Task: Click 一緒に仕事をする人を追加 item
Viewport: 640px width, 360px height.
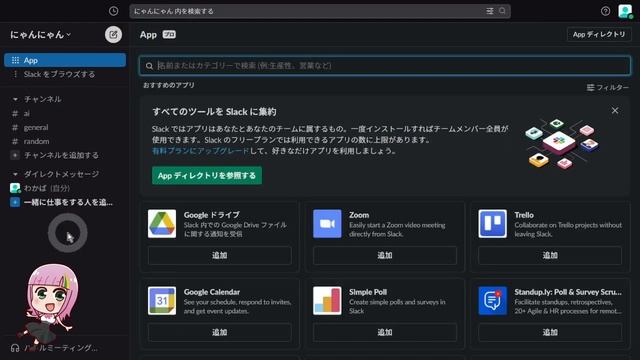Action: pos(68,202)
